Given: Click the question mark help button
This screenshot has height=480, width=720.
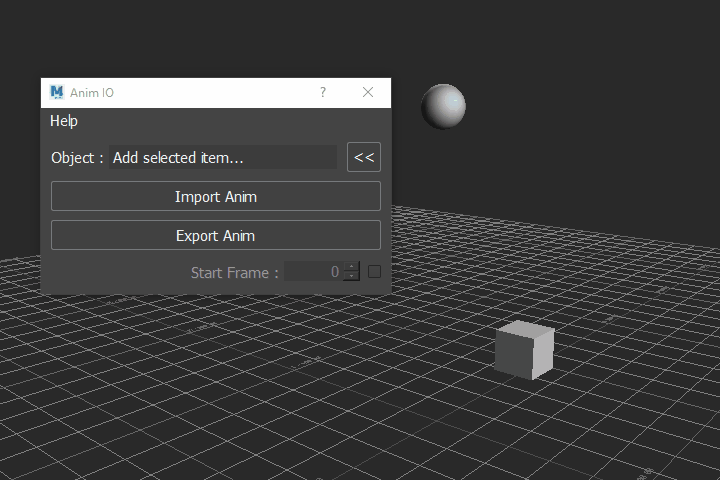Looking at the screenshot, I should (x=323, y=92).
